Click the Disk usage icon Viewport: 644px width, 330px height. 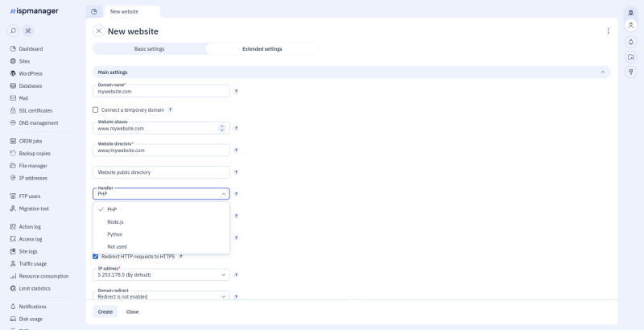click(13, 319)
